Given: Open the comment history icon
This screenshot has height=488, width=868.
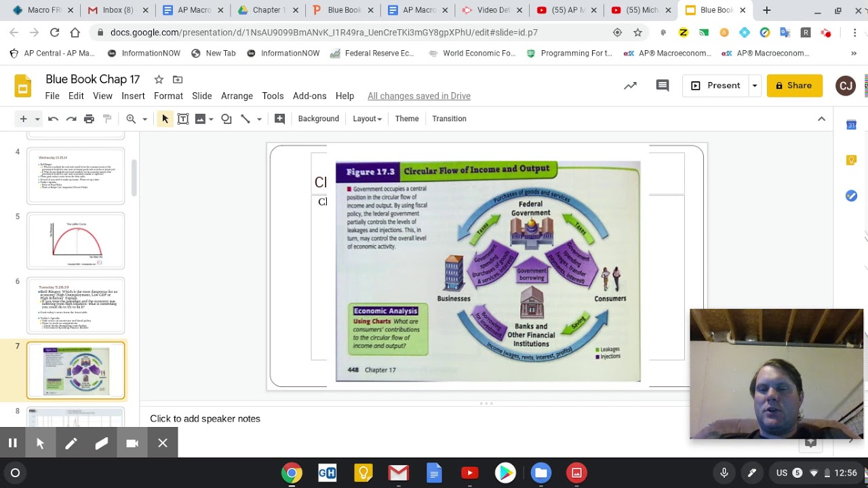Looking at the screenshot, I should tap(663, 85).
